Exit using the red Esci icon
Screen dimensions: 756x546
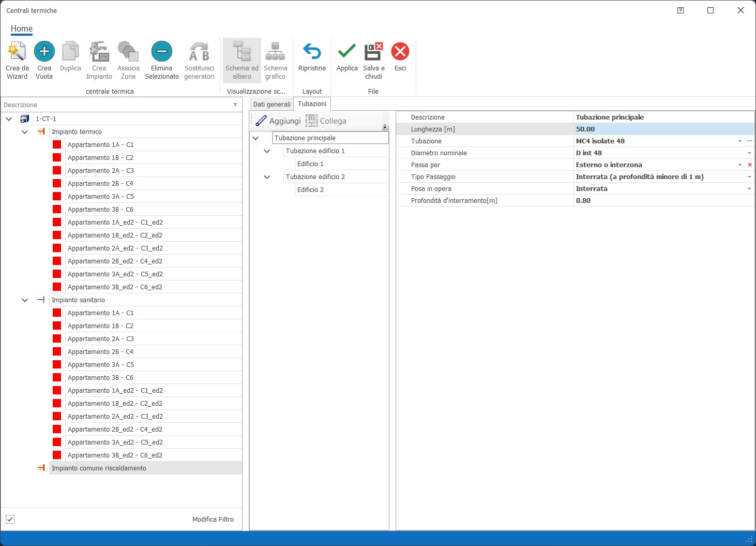click(400, 52)
